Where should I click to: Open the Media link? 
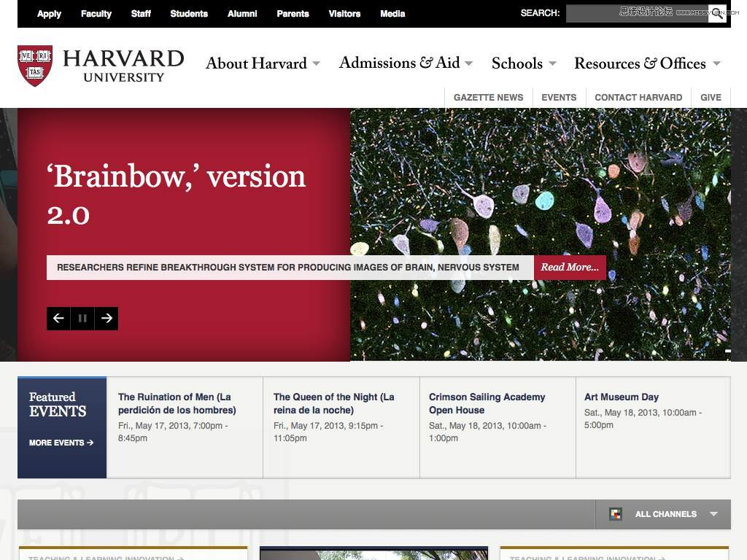[392, 14]
